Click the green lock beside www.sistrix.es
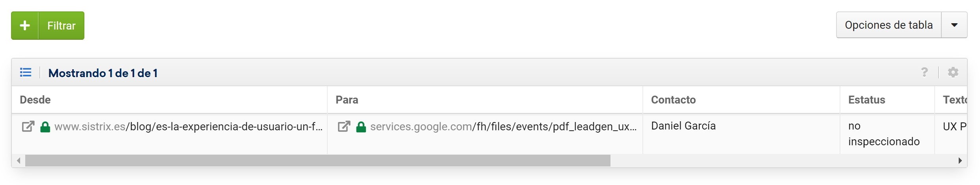The height and width of the screenshot is (185, 980). point(45,127)
